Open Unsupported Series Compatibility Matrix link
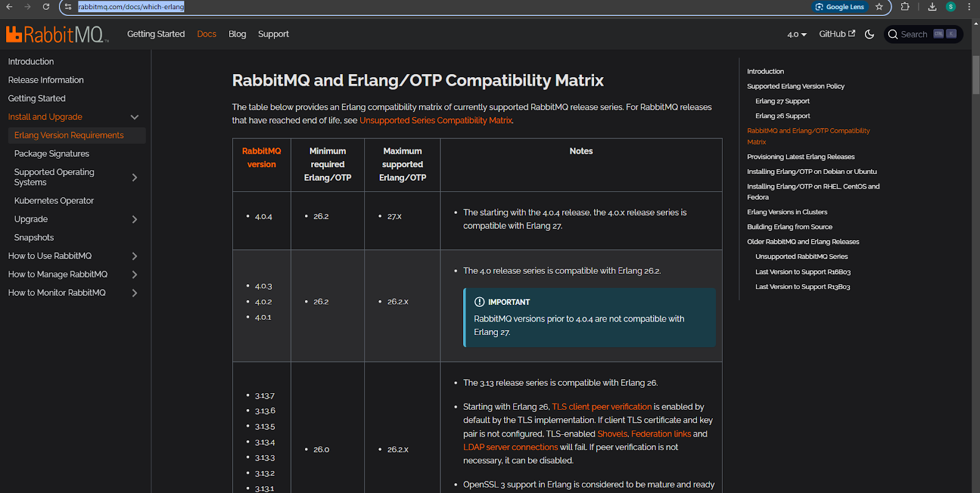The width and height of the screenshot is (980, 493). pyautogui.click(x=435, y=121)
